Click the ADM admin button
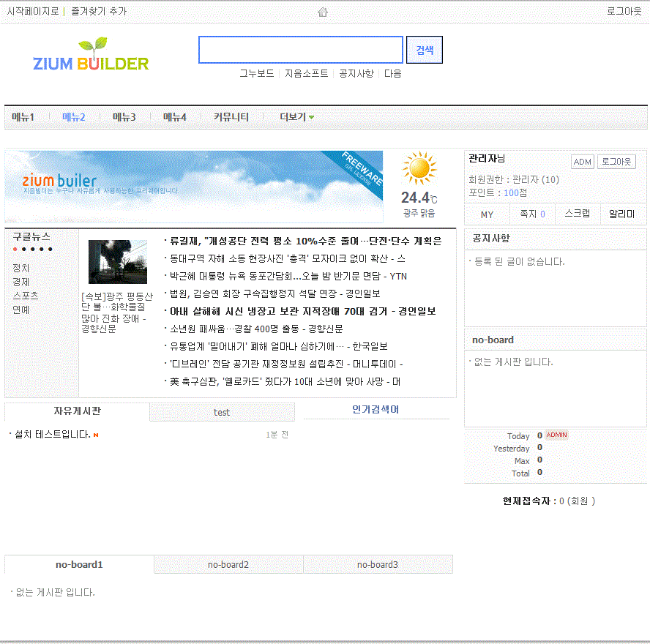 pos(582,162)
